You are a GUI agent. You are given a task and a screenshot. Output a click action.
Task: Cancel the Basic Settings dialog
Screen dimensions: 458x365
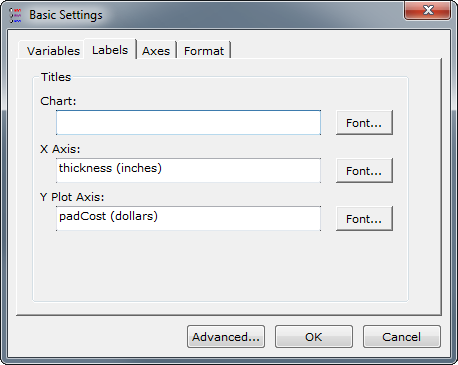402,337
